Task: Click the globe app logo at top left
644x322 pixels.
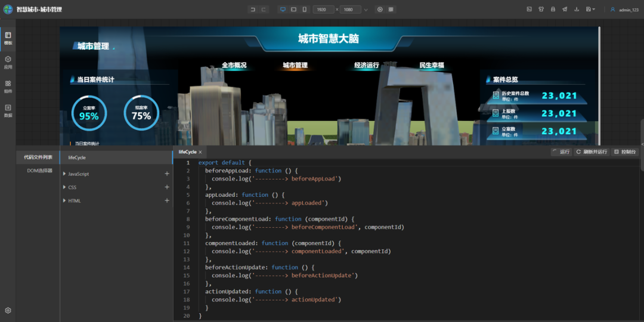Action: click(x=8, y=9)
